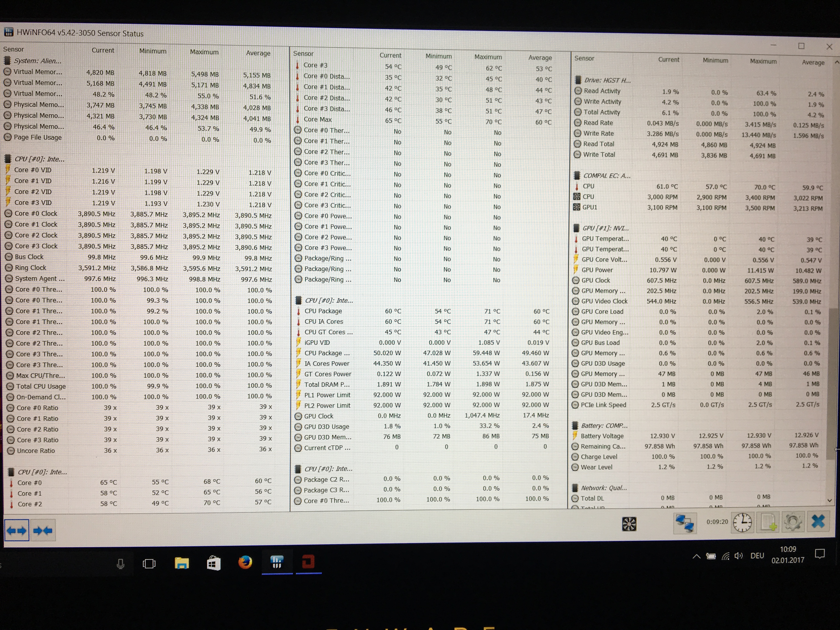Select the GPU [#1]: NVI... group header

(605, 228)
